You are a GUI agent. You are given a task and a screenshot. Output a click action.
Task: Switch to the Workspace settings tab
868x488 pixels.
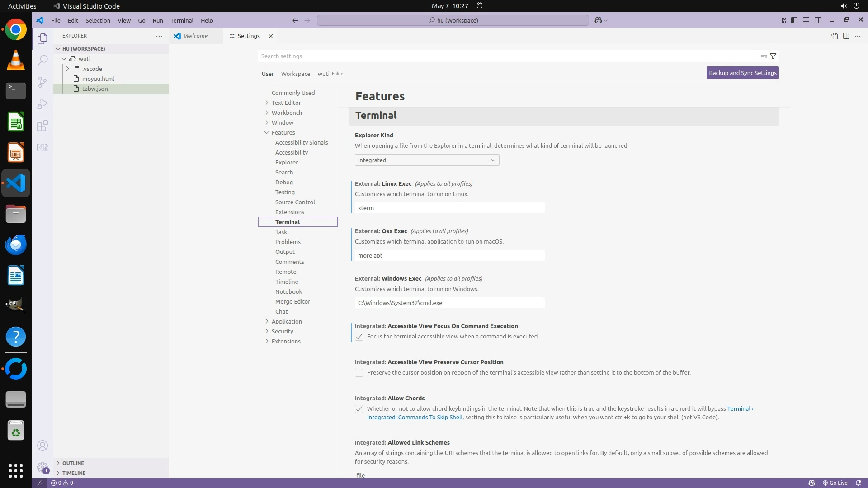click(x=295, y=74)
